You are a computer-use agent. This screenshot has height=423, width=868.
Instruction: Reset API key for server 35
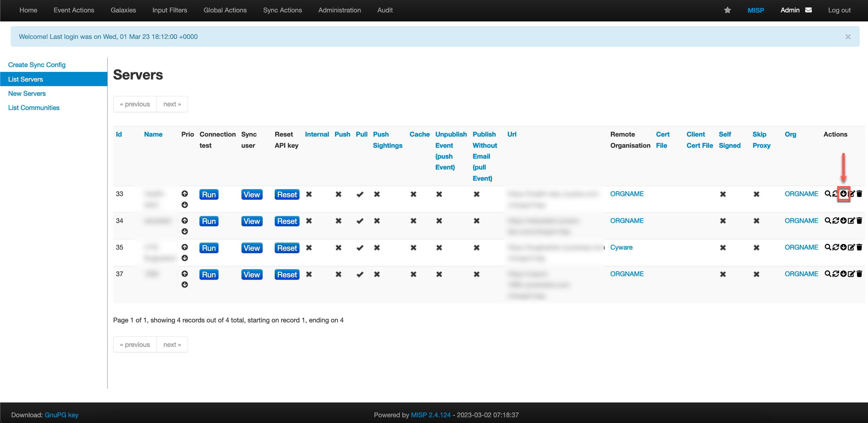coord(287,248)
